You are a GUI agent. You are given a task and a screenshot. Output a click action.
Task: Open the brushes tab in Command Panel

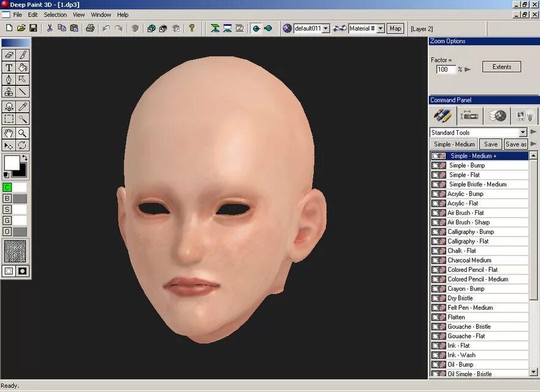coord(442,116)
